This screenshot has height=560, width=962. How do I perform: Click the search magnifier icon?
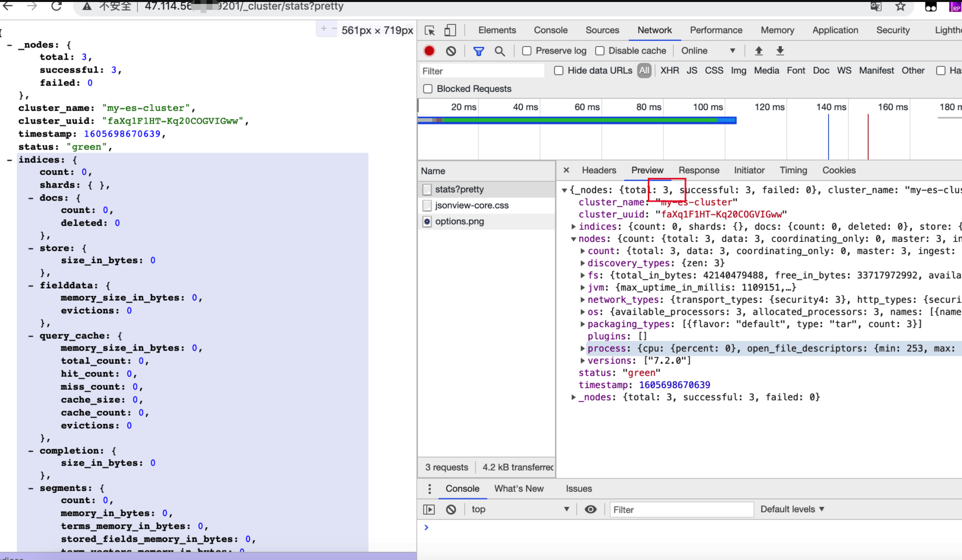pos(500,50)
